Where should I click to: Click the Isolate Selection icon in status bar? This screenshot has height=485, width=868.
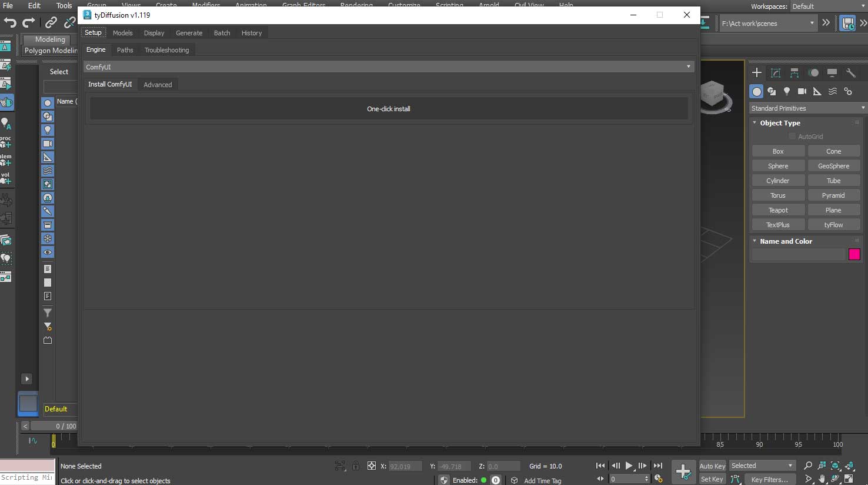point(340,466)
